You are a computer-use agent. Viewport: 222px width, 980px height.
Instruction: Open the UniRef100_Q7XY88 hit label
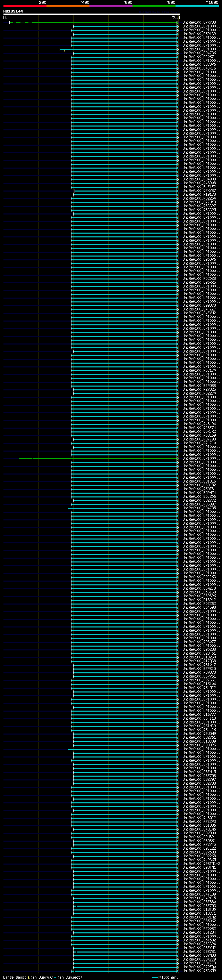tap(199, 23)
